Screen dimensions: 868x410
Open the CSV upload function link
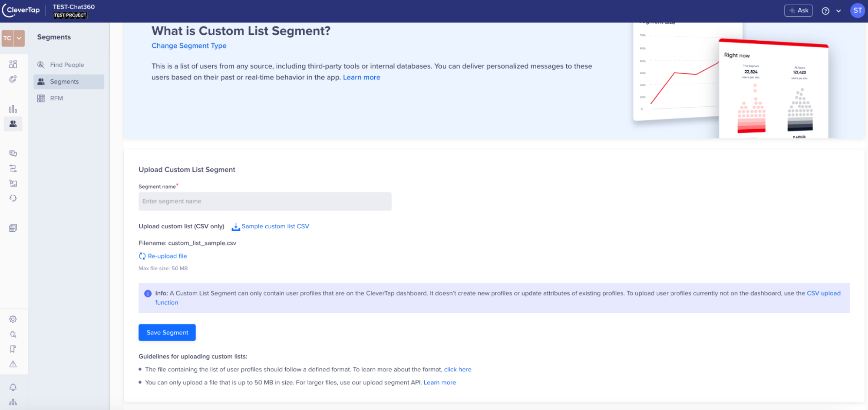[824, 293]
